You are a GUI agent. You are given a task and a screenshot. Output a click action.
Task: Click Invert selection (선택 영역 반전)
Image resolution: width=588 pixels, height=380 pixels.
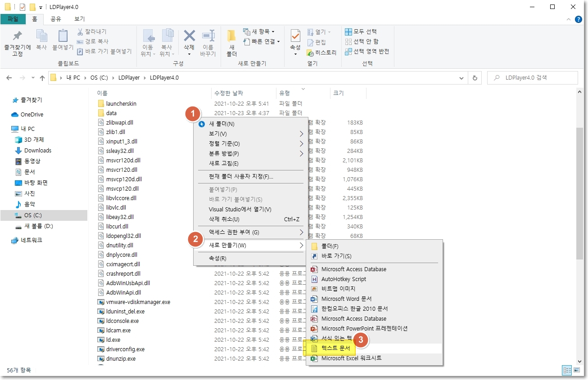367,51
